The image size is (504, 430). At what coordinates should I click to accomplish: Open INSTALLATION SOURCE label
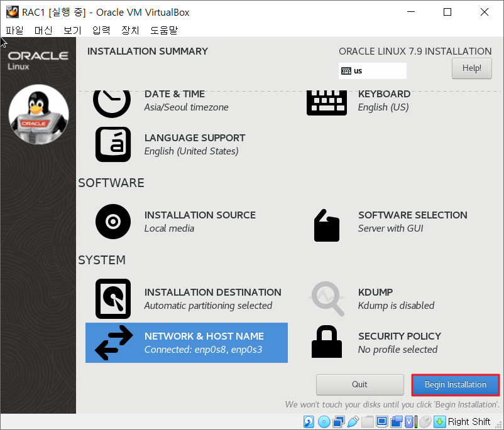click(x=200, y=215)
